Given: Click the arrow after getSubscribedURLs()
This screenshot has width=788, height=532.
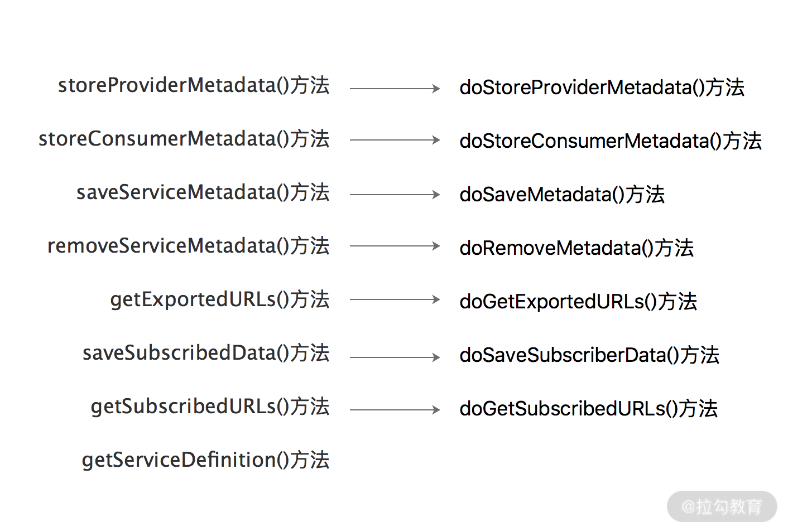Looking at the screenshot, I should pyautogui.click(x=395, y=410).
